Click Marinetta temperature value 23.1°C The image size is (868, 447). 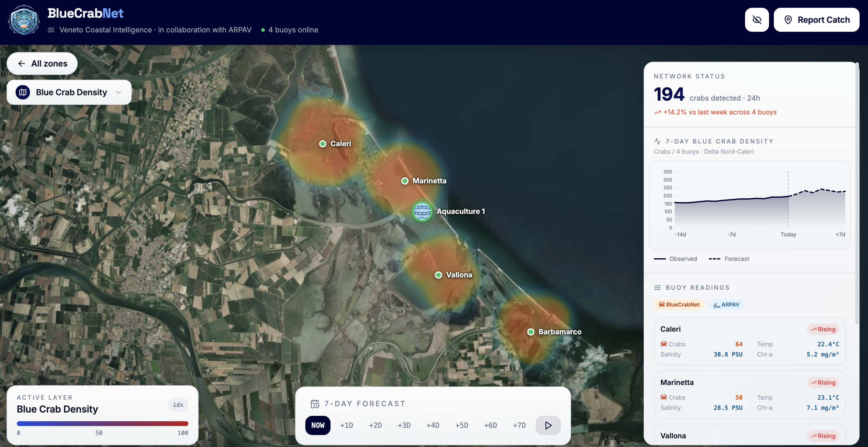(828, 398)
